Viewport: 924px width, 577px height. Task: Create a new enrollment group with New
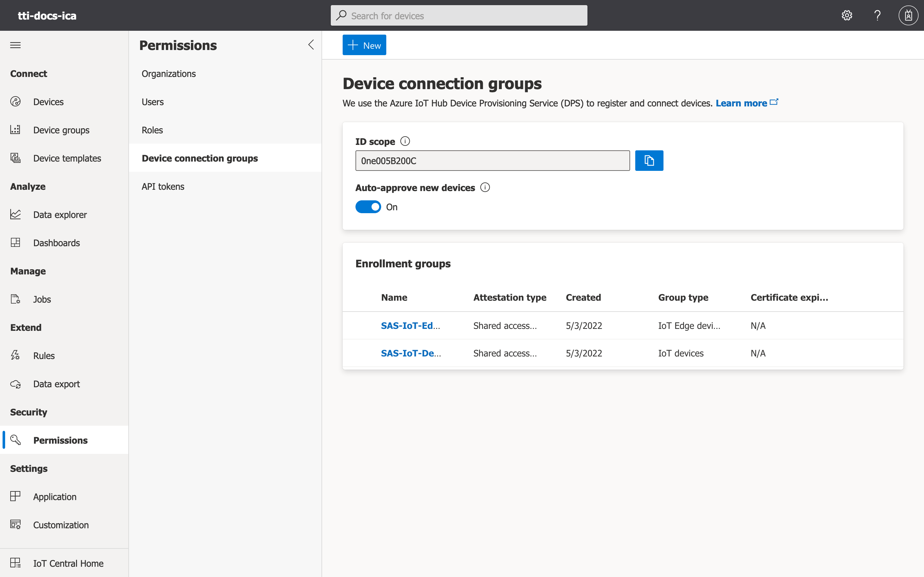click(364, 45)
